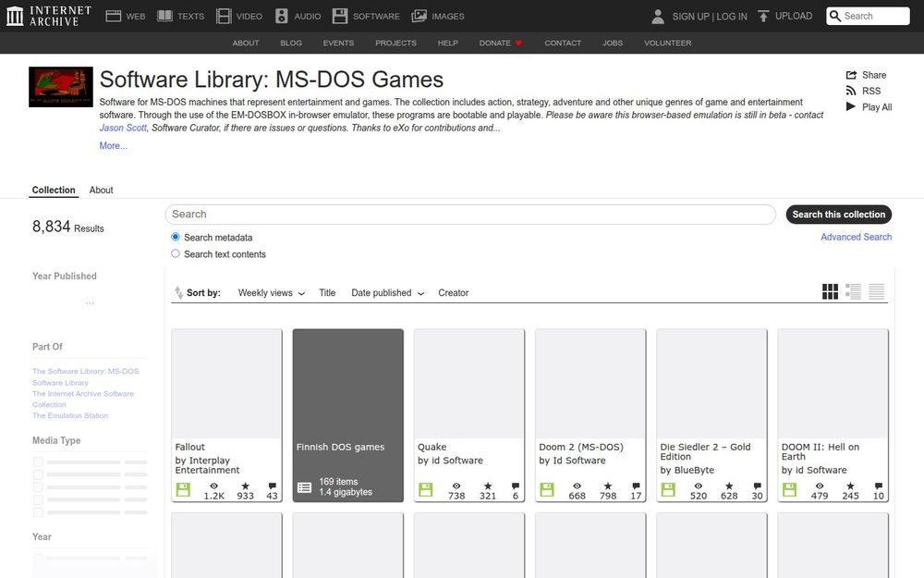Click the Play All triangle icon

click(x=851, y=106)
